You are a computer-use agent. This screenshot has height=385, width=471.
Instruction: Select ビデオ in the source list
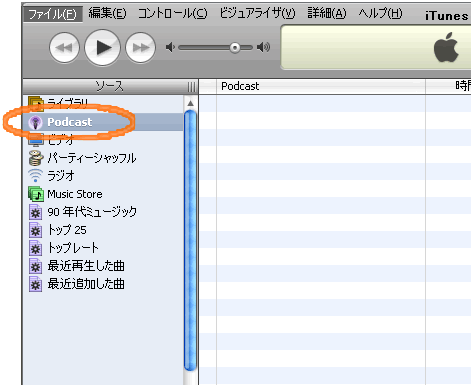pos(103,140)
